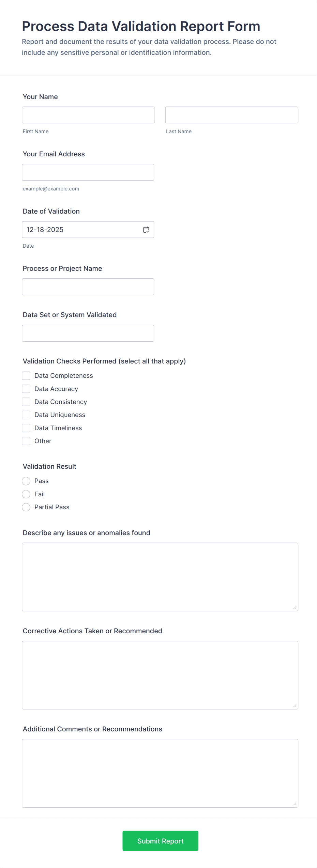This screenshot has height=868, width=317.
Task: Click the Your Email Address input field
Action: tap(88, 172)
